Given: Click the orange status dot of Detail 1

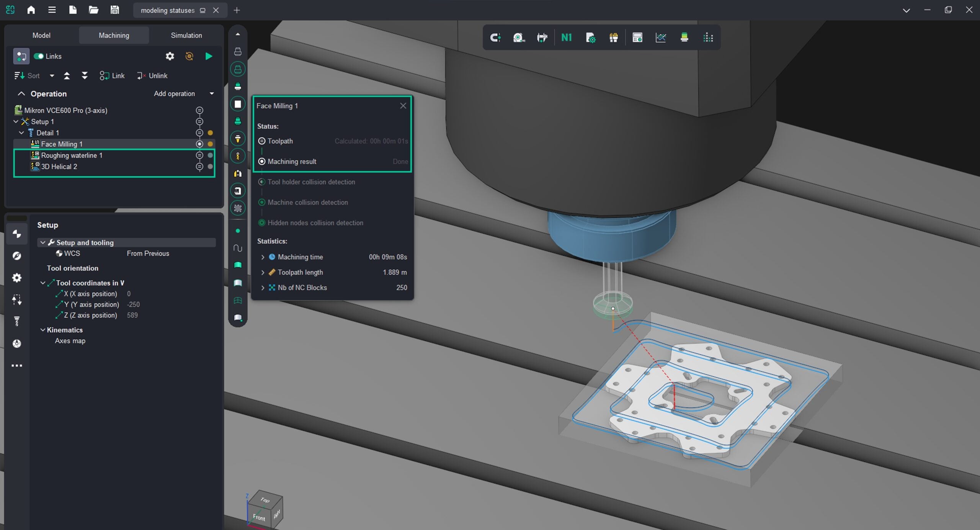Looking at the screenshot, I should 210,133.
